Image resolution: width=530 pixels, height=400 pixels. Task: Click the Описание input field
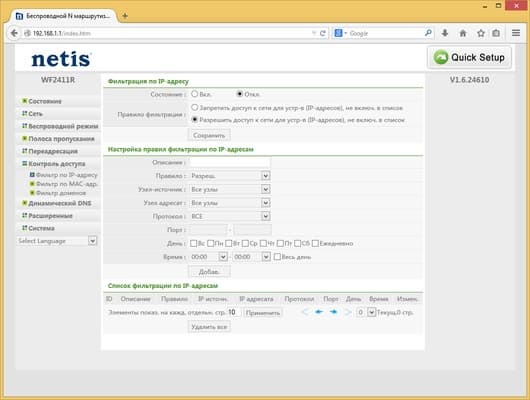[230, 162]
